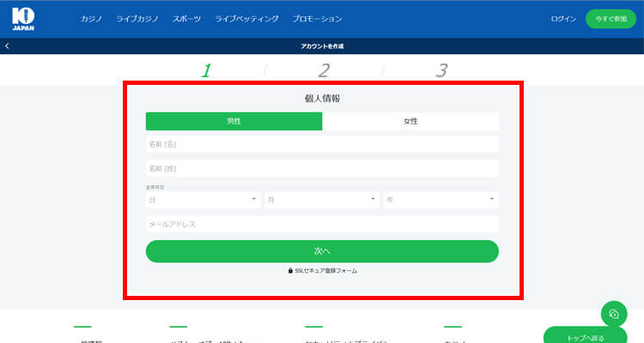Screen dimensions: 644x343
Task: Open ライブベッティング menu item
Action: 246,19
